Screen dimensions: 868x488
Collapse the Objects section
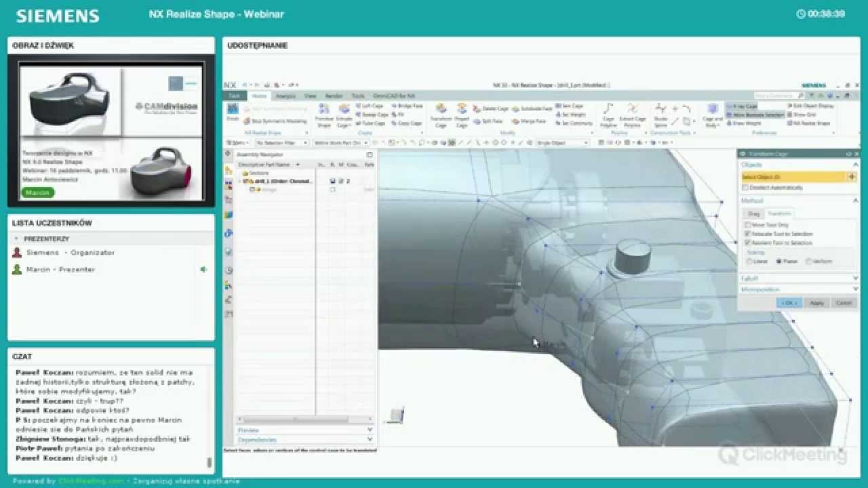pyautogui.click(x=855, y=165)
